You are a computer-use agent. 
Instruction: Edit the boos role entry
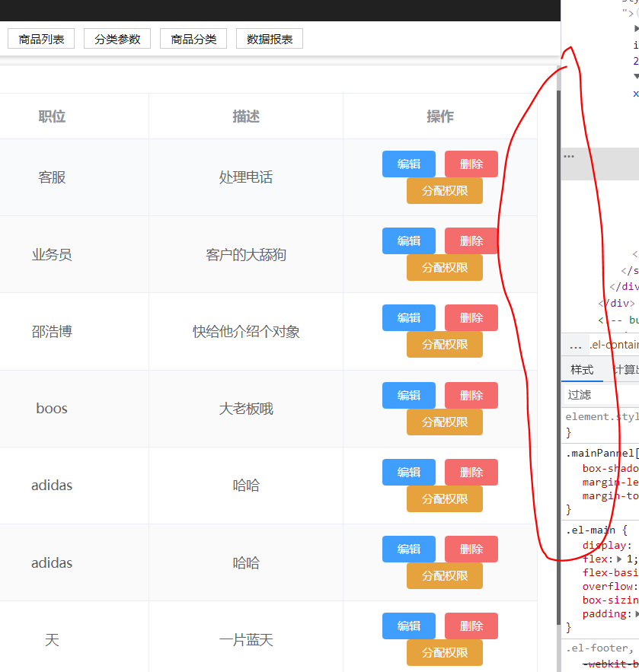408,395
